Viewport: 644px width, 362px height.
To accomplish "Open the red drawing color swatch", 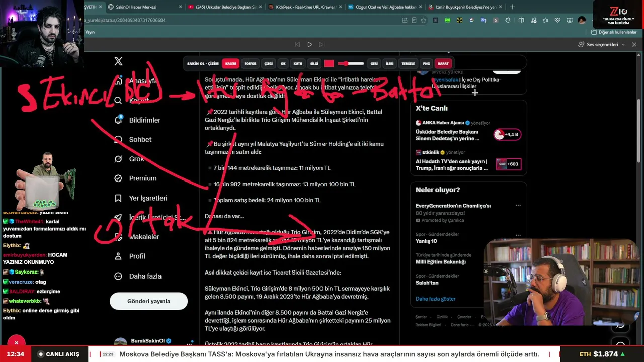I will point(329,64).
